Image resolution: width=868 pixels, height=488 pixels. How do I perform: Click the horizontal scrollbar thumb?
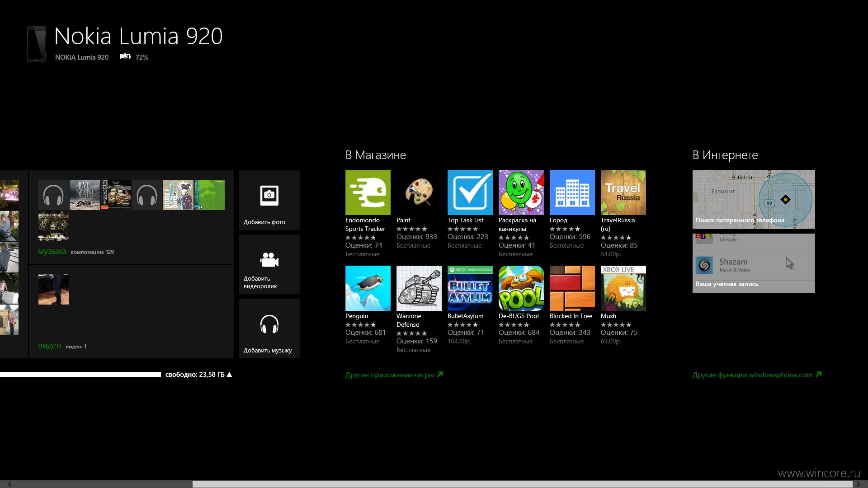[x=522, y=484]
